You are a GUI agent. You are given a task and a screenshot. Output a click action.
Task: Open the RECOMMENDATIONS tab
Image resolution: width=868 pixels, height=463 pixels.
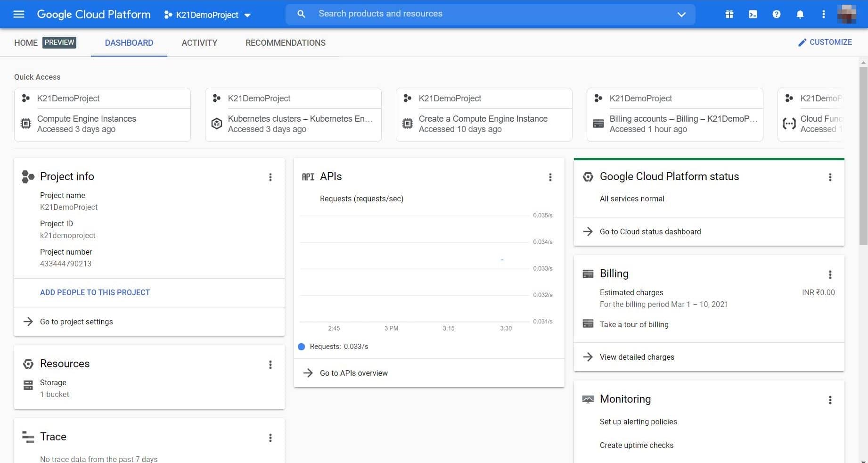pyautogui.click(x=285, y=43)
